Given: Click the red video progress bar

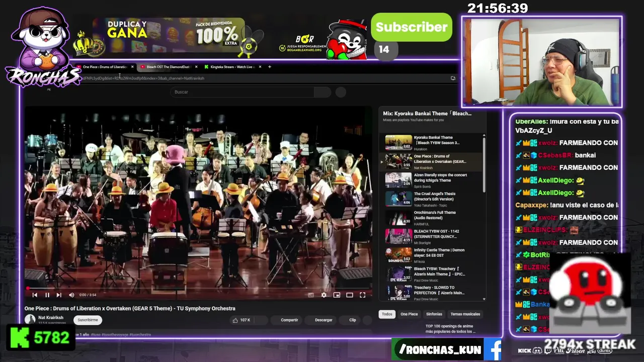Looking at the screenshot, I should (x=199, y=289).
